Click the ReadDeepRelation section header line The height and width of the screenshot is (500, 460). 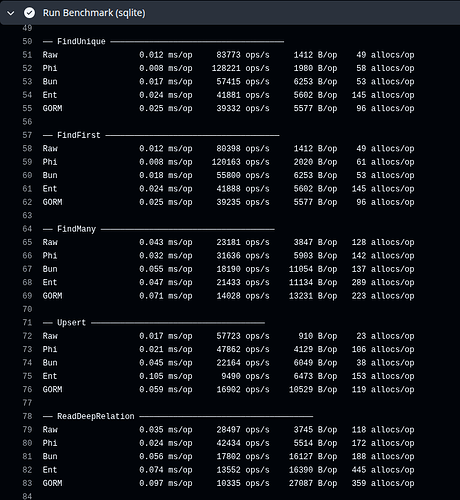(178, 416)
